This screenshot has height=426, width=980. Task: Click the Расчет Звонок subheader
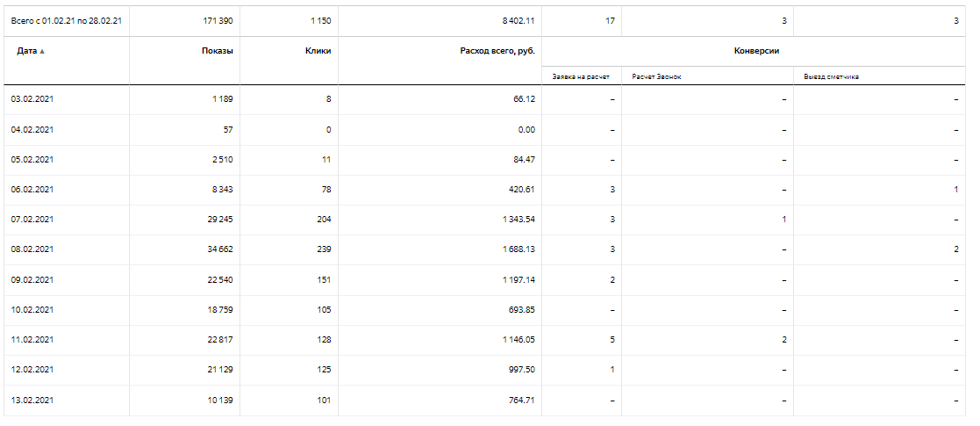pyautogui.click(x=655, y=76)
